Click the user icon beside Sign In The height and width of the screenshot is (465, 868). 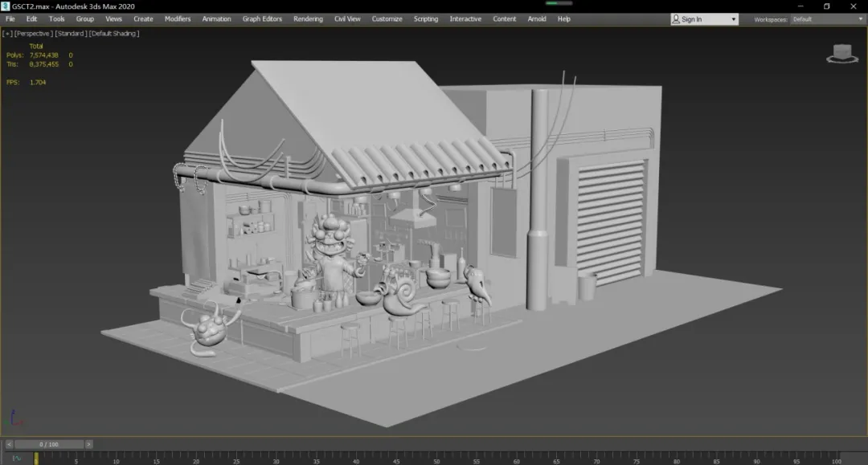[677, 19]
